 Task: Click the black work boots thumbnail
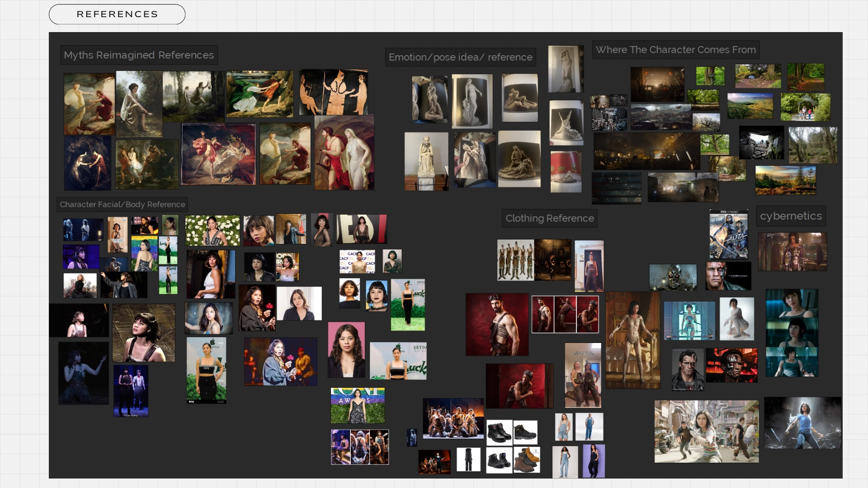(499, 432)
